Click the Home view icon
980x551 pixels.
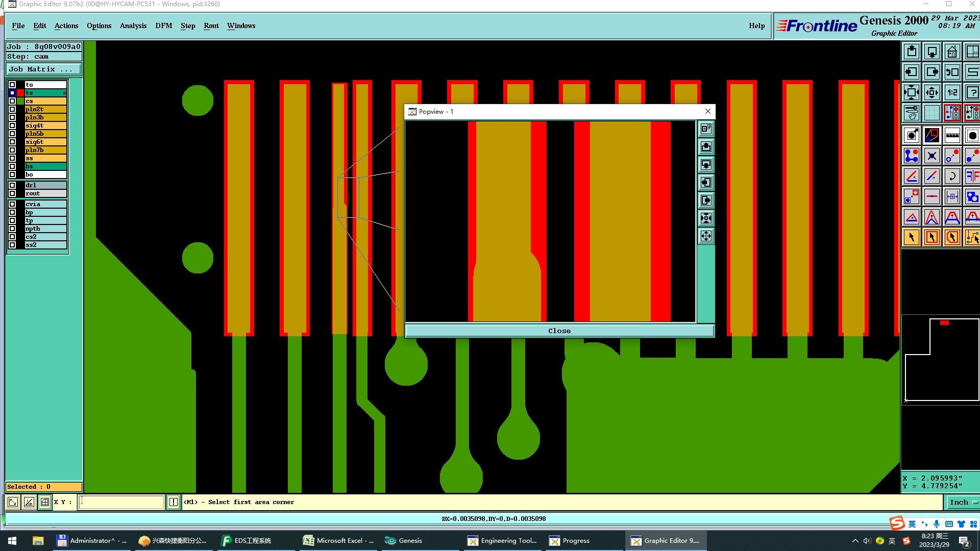coord(952,52)
